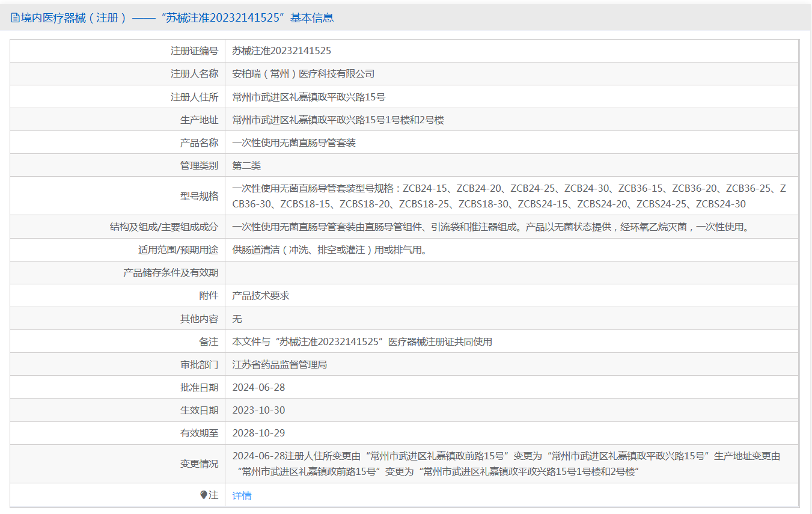Click the 产品储存条件及有效期 label

point(171,273)
